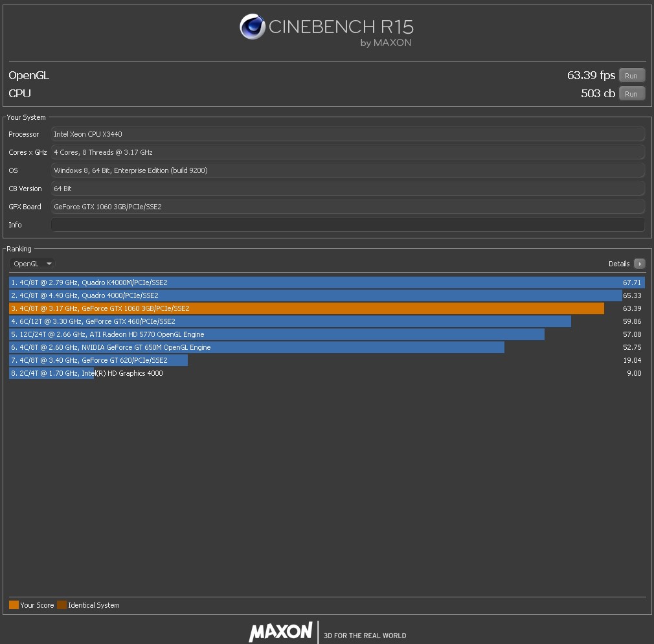
Task: Run the OpenGL benchmark
Action: 631,76
